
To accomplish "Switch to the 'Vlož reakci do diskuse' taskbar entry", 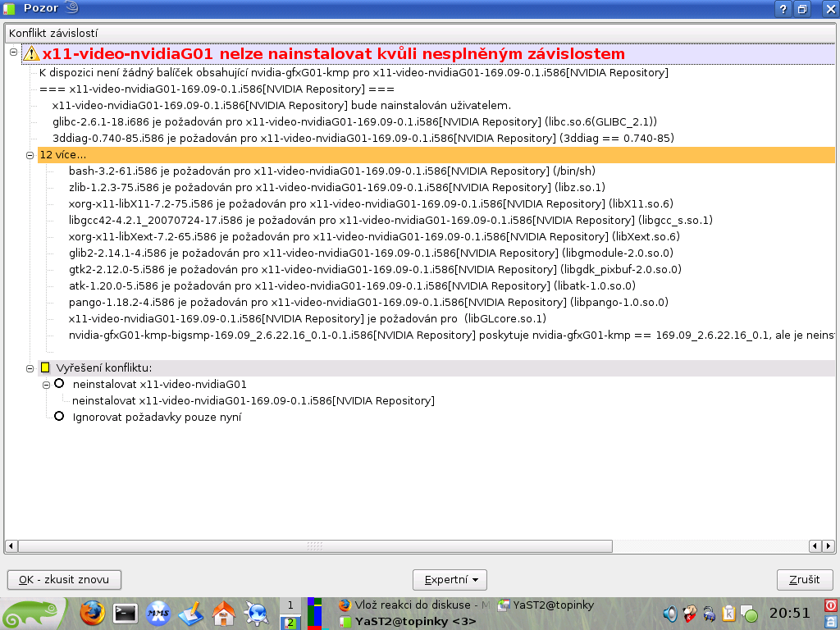I will [x=413, y=605].
